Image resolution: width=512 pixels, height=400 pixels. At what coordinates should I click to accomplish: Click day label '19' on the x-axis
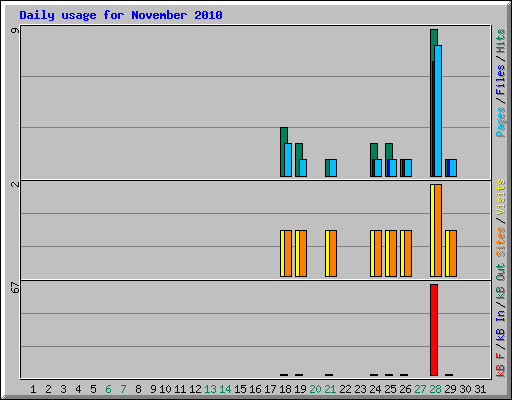[x=300, y=389]
